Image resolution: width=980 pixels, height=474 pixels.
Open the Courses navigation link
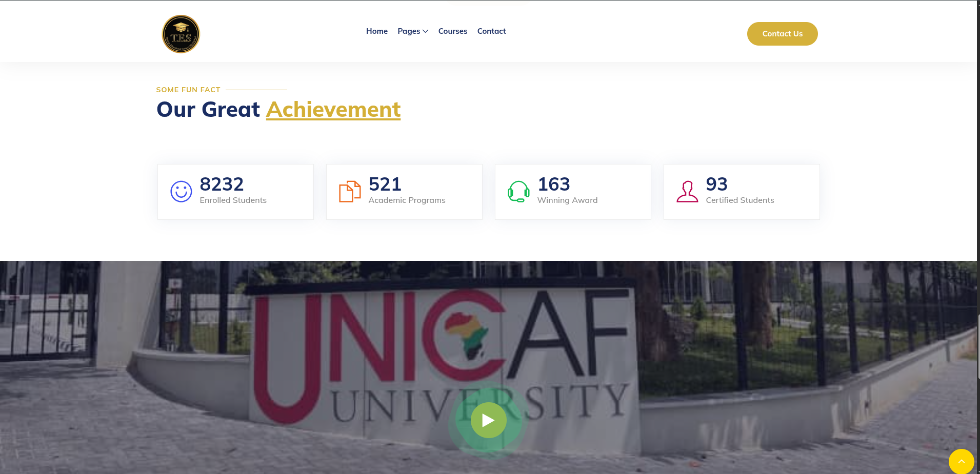452,31
